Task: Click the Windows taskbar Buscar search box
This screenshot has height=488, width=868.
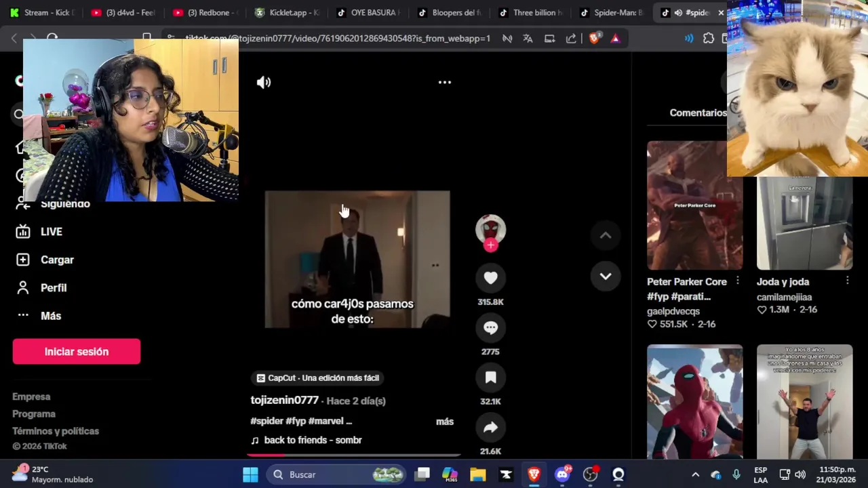Action: [x=336, y=474]
